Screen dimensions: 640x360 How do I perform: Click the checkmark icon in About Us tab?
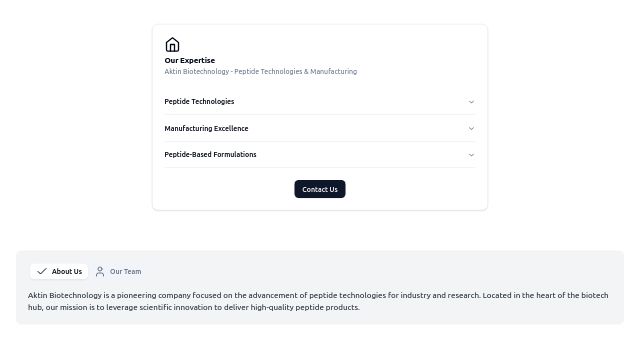point(42,271)
